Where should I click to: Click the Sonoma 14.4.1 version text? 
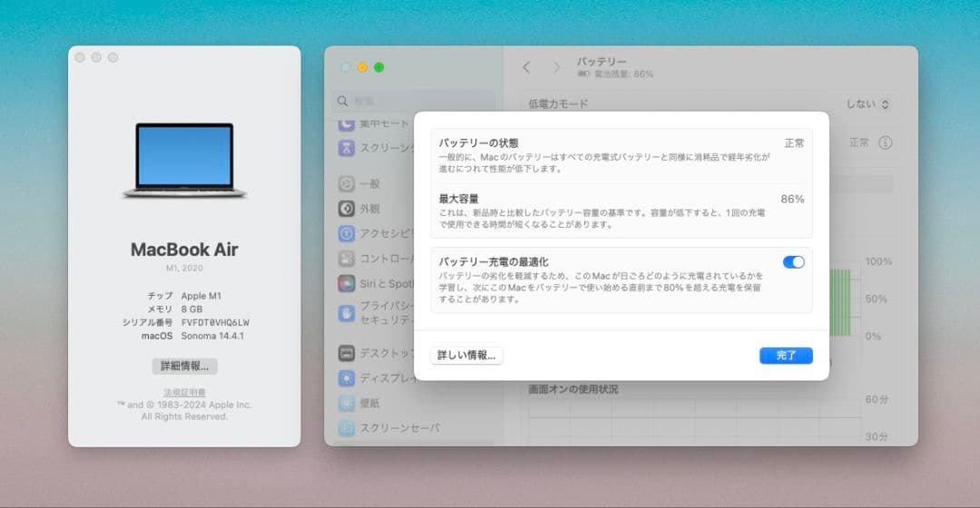pos(212,336)
